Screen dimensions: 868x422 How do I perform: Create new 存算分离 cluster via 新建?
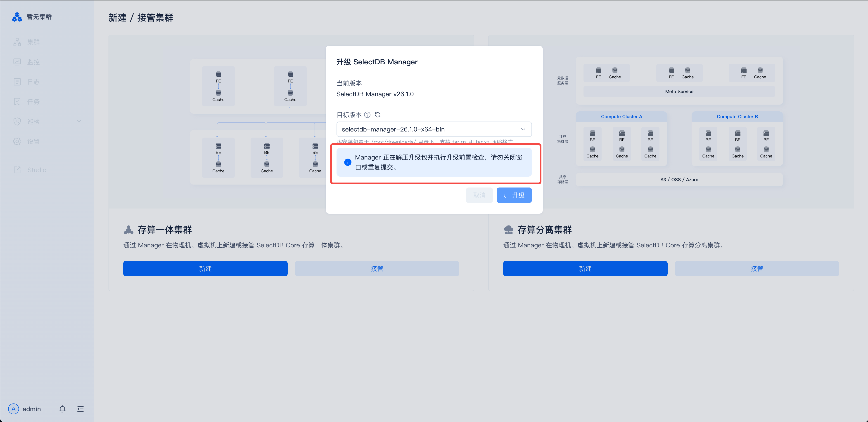[x=585, y=269]
